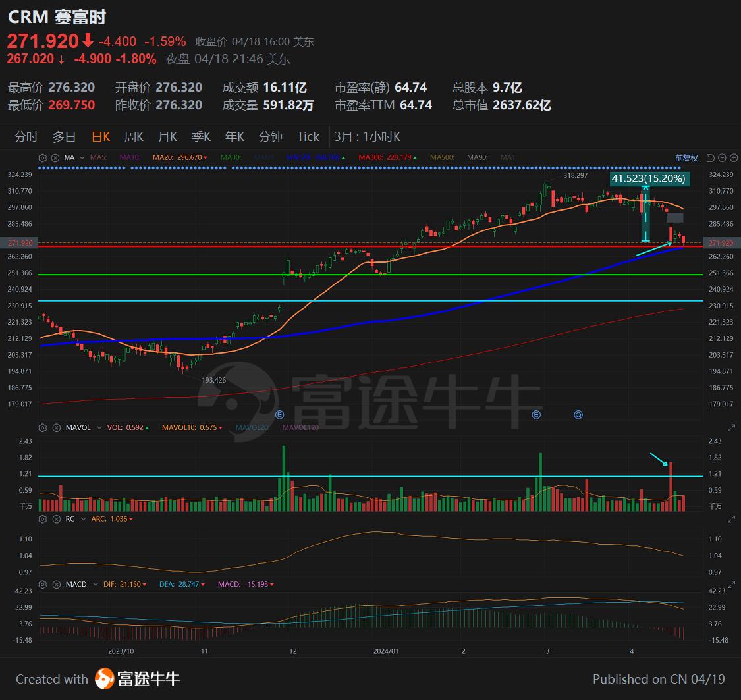Click the earnings E marker near December
741x700 pixels.
pos(279,415)
